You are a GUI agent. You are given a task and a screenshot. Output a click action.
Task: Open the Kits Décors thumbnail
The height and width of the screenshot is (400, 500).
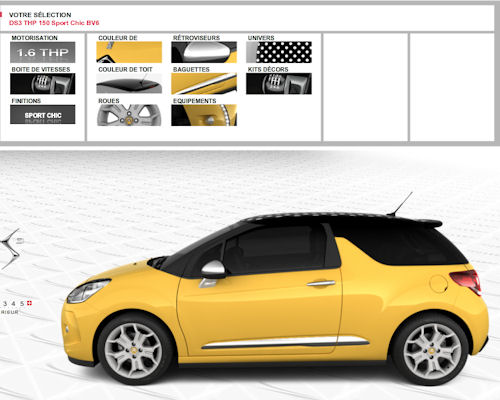pos(279,84)
